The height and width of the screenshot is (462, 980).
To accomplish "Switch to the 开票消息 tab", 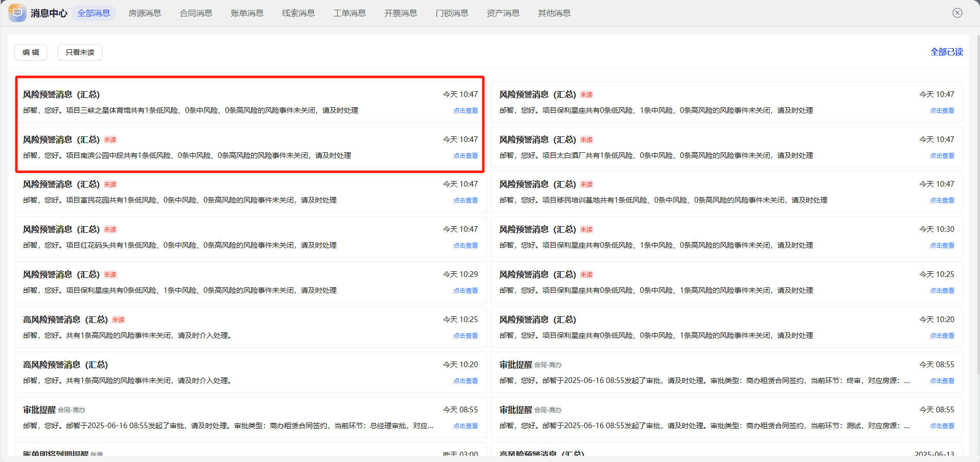I will click(x=401, y=13).
